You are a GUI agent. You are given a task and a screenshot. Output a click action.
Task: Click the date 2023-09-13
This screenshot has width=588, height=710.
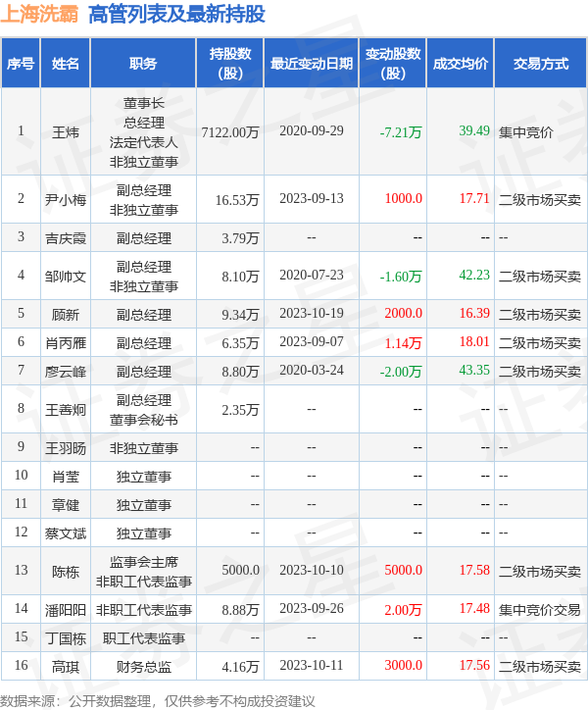[x=312, y=198]
